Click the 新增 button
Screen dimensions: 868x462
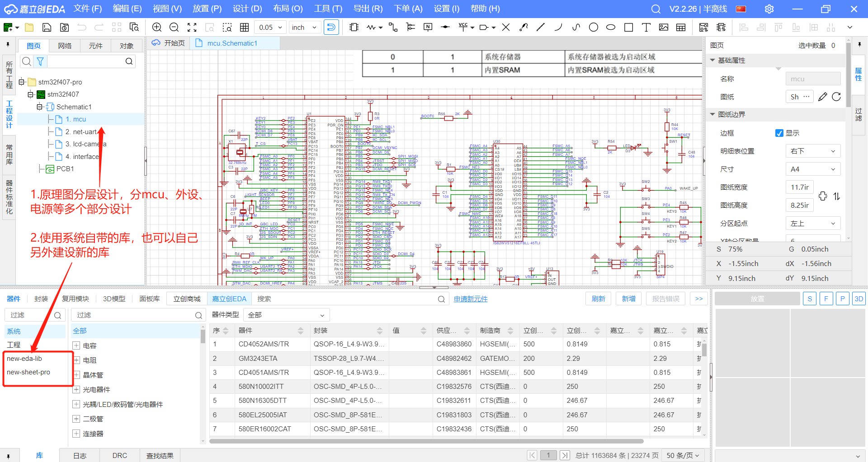click(628, 299)
